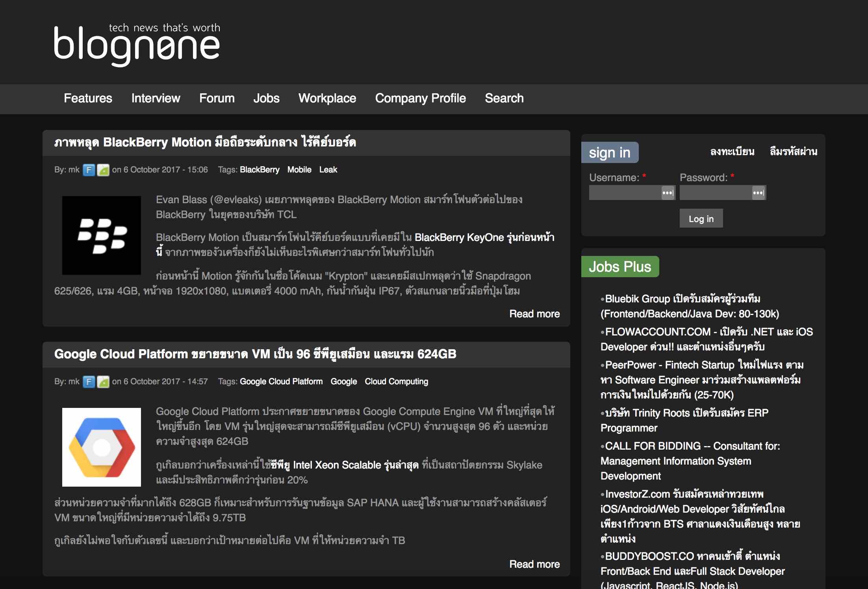Viewport: 868px width, 589px height.
Task: Click password manager icon in Username field
Action: coord(668,193)
